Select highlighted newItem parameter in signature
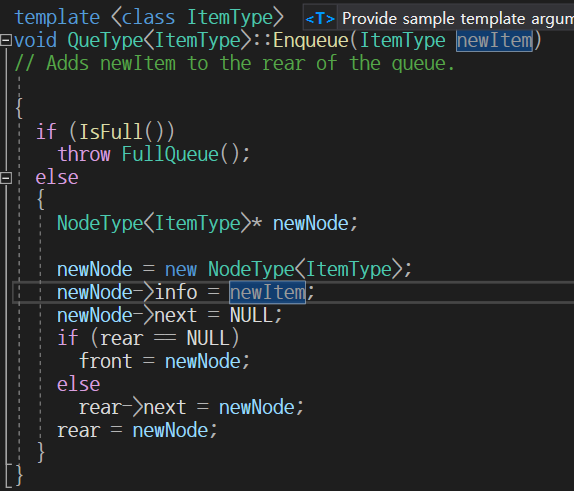 (x=494, y=40)
